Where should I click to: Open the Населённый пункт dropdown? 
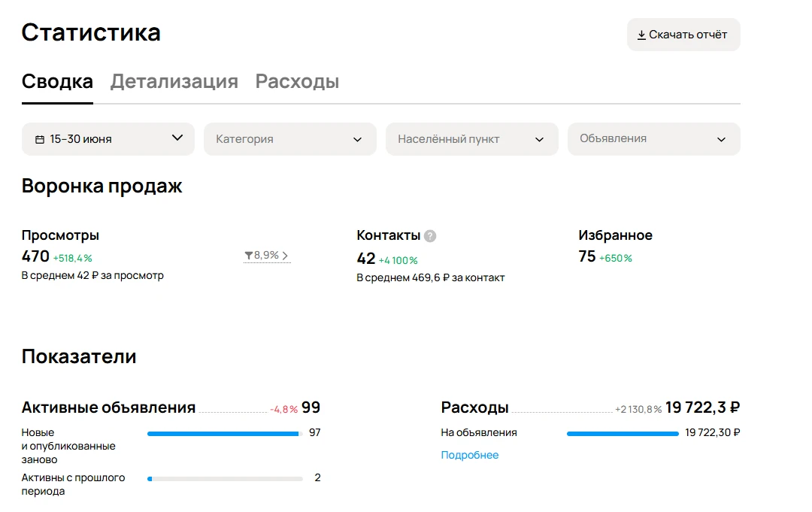tap(471, 139)
